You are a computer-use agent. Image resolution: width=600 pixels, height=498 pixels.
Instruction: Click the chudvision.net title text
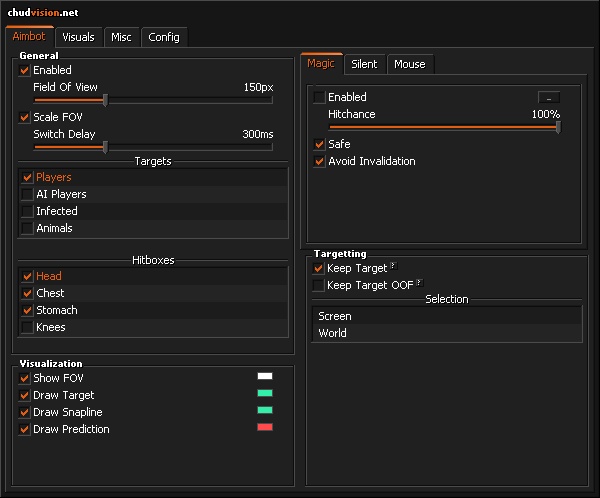[x=43, y=13]
